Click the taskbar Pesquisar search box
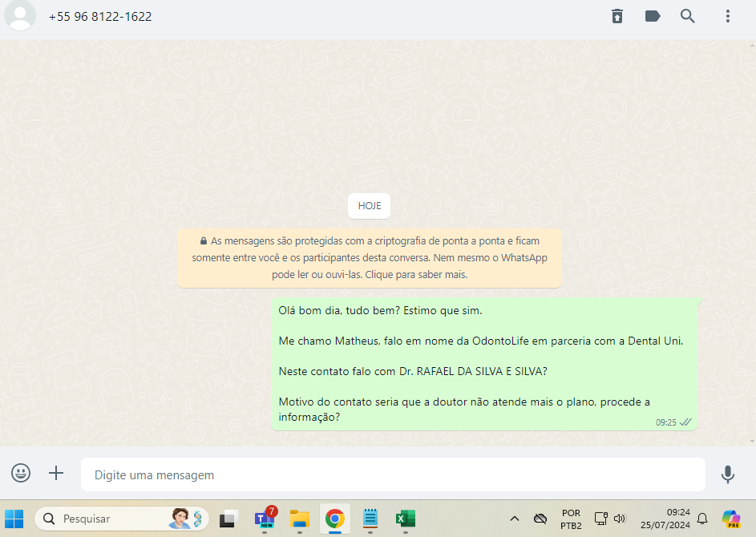756x537 pixels. click(x=122, y=519)
